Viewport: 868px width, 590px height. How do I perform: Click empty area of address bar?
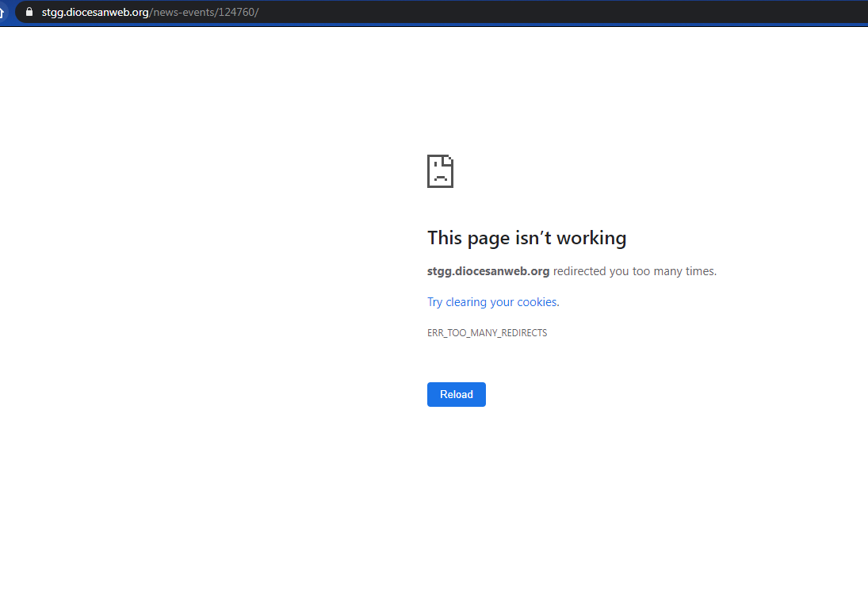(555, 12)
